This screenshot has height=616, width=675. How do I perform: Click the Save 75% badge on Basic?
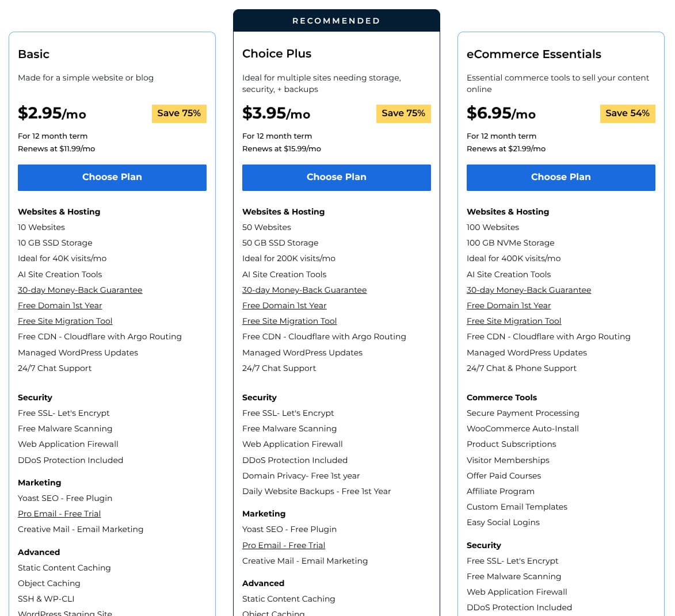(179, 113)
